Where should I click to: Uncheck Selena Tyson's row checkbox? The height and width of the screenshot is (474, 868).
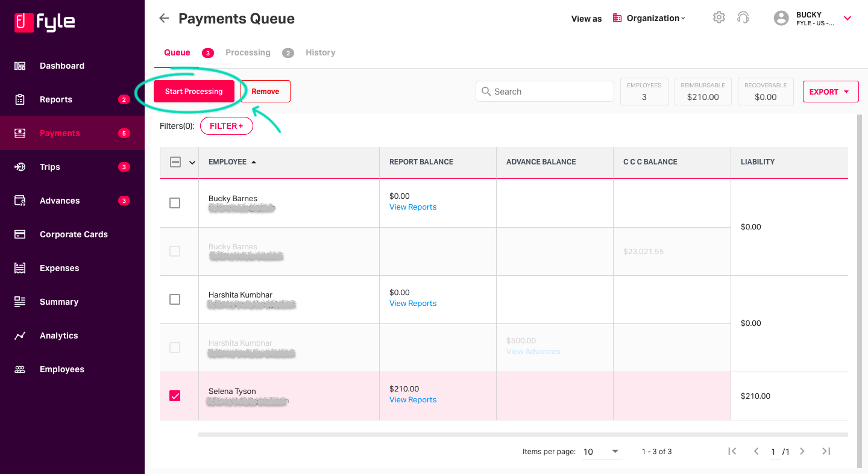pos(175,396)
